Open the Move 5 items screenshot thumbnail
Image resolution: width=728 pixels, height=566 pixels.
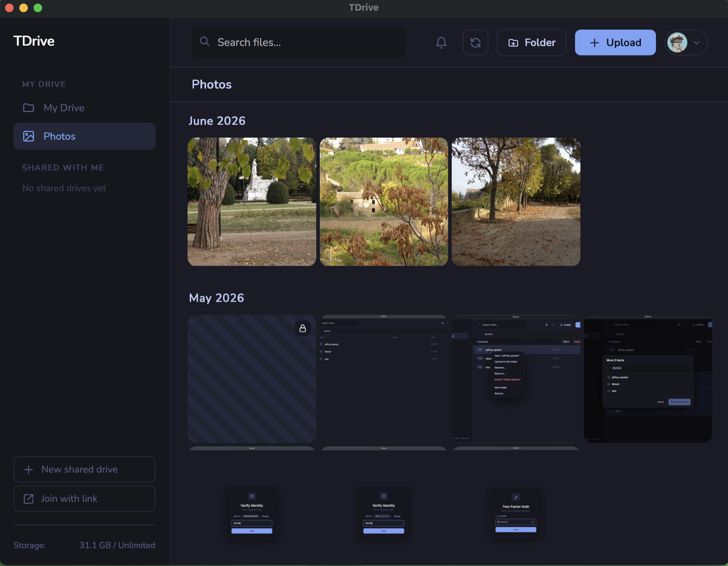pos(648,379)
